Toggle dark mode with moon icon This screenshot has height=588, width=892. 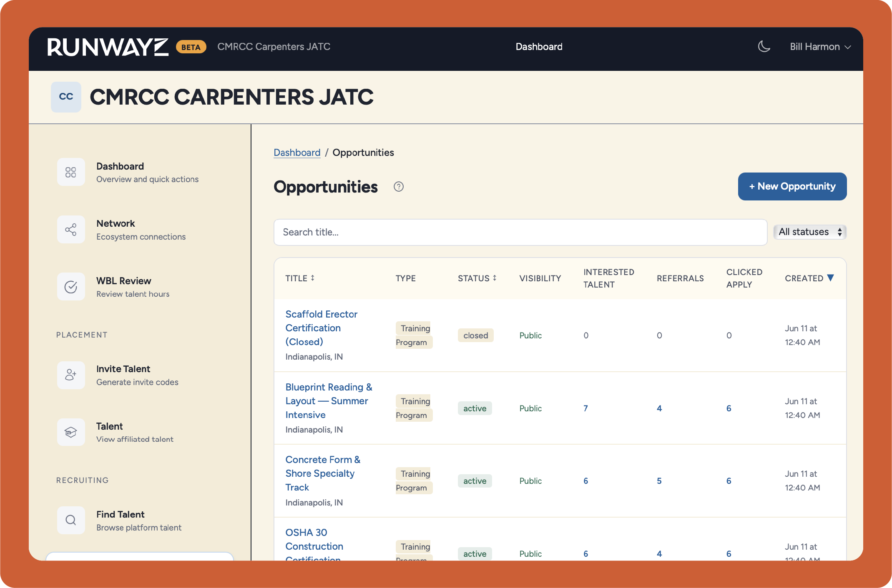coord(764,47)
